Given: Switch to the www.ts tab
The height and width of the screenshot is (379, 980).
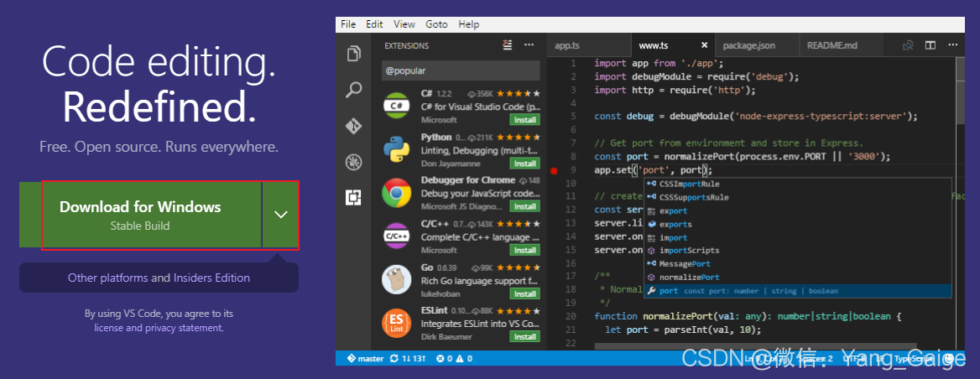Looking at the screenshot, I should 672,45.
